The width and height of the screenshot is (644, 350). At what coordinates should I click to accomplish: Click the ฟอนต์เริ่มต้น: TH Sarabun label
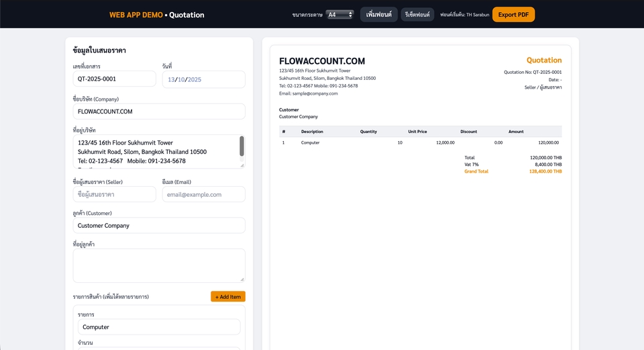464,15
